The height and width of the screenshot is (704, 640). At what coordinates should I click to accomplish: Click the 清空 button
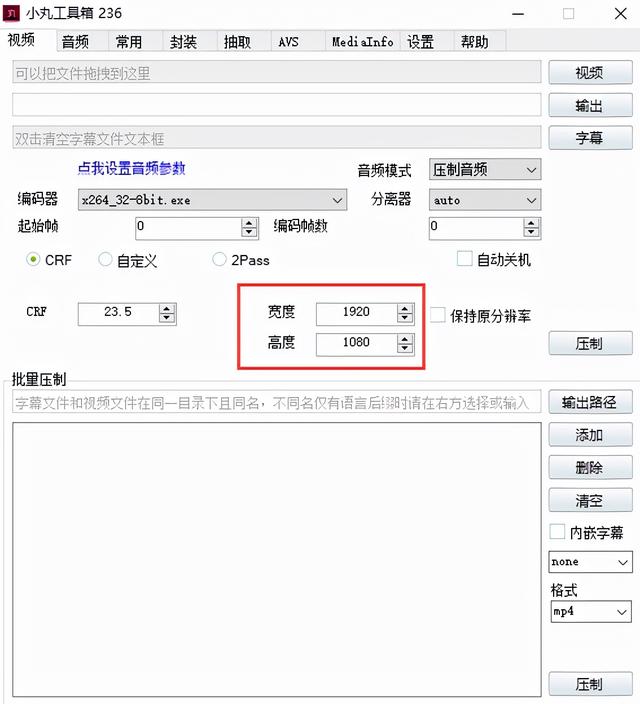click(x=590, y=500)
